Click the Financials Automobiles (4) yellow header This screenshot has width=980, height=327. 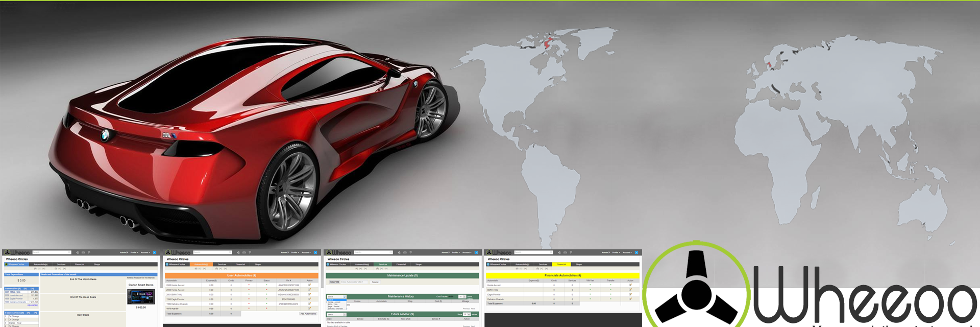pos(562,275)
